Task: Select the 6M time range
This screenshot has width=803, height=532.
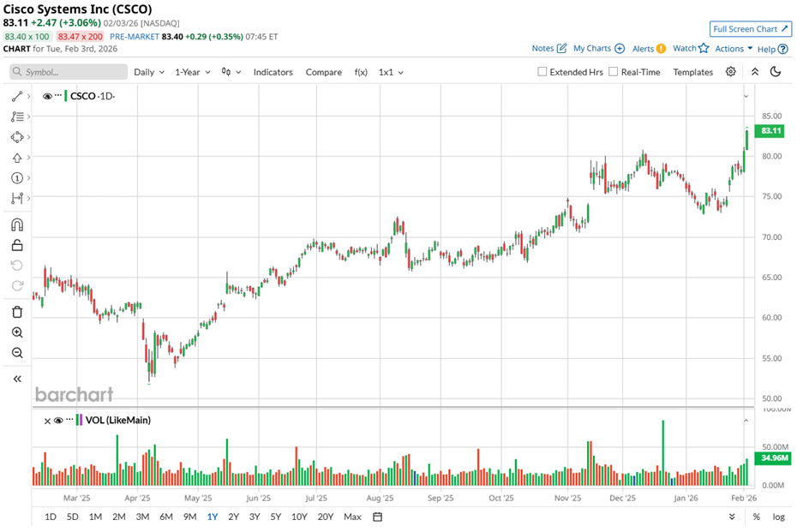Action: (166, 517)
